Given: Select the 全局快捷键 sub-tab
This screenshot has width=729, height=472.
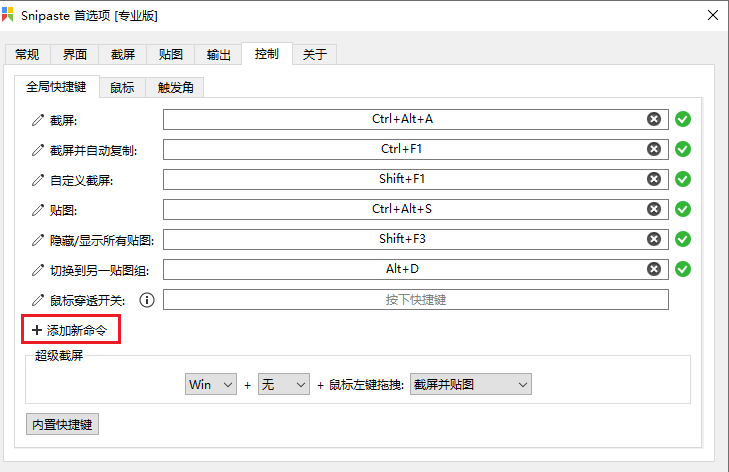Looking at the screenshot, I should (x=56, y=86).
